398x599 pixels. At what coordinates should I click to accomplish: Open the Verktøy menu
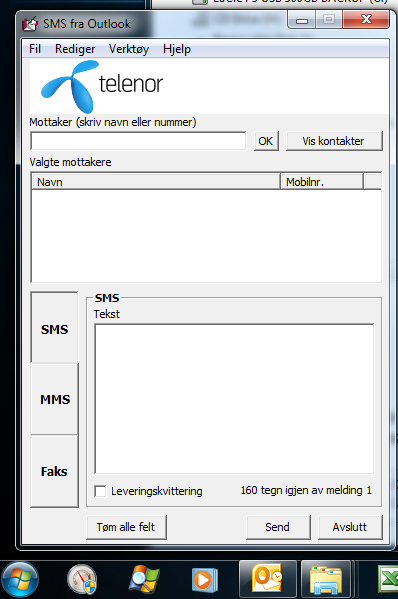click(129, 49)
